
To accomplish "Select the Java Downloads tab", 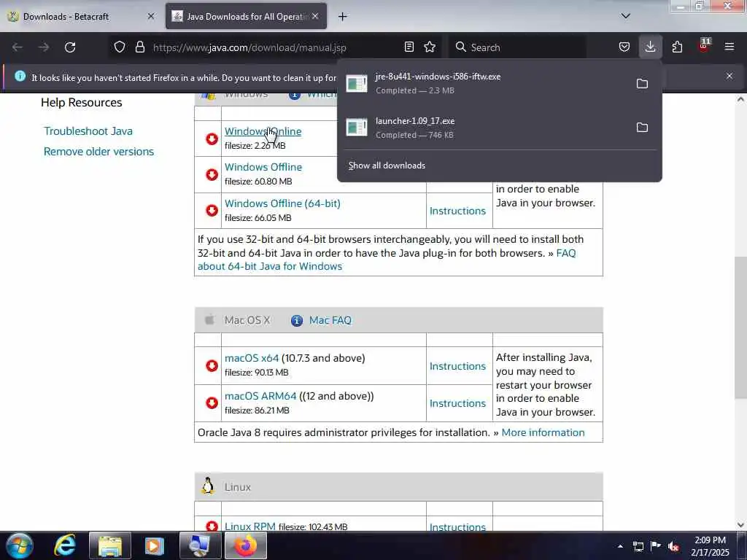I will click(x=246, y=17).
